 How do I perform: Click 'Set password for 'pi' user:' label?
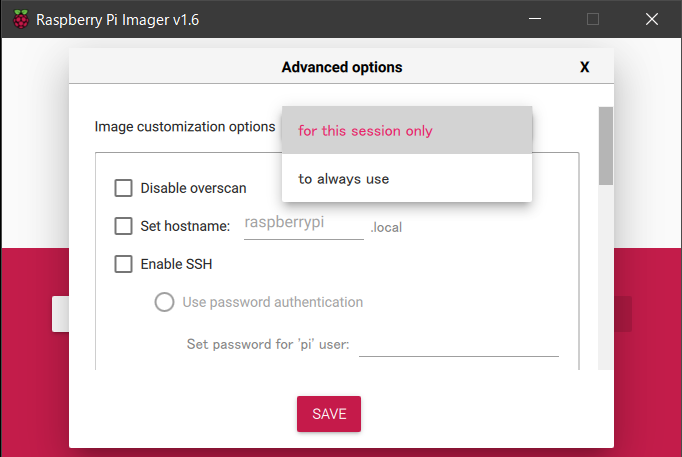point(268,344)
